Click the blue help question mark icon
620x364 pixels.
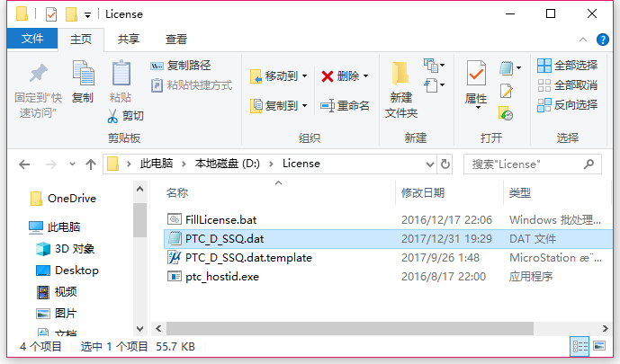pos(602,40)
